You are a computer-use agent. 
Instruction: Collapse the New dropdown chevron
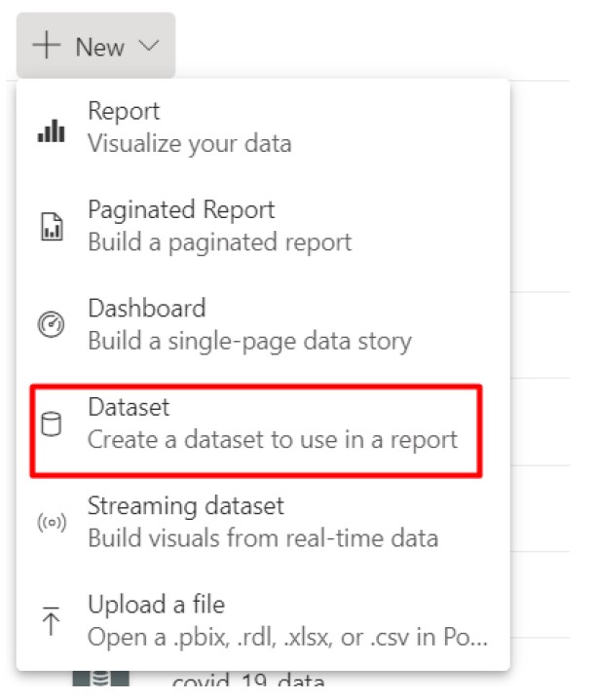click(149, 45)
